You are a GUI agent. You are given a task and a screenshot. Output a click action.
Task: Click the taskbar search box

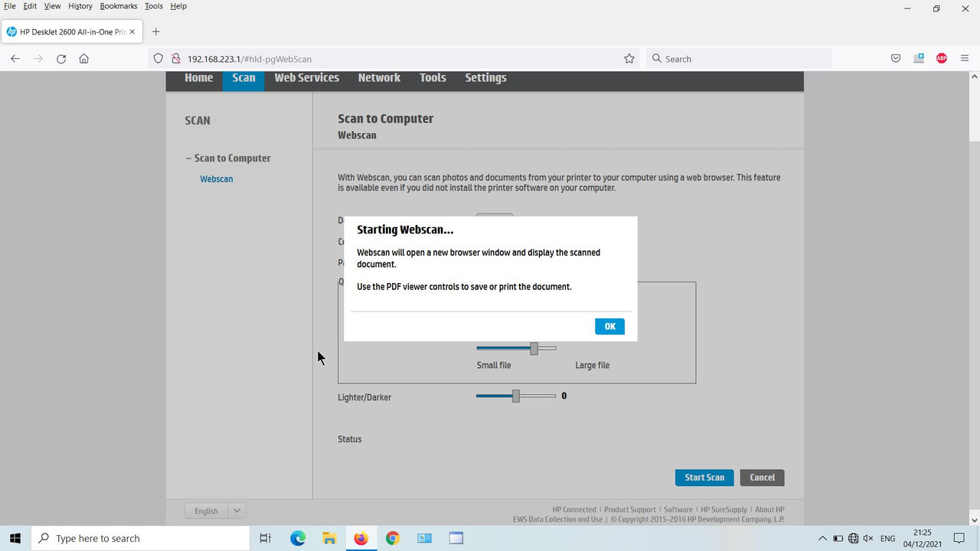[x=141, y=538]
